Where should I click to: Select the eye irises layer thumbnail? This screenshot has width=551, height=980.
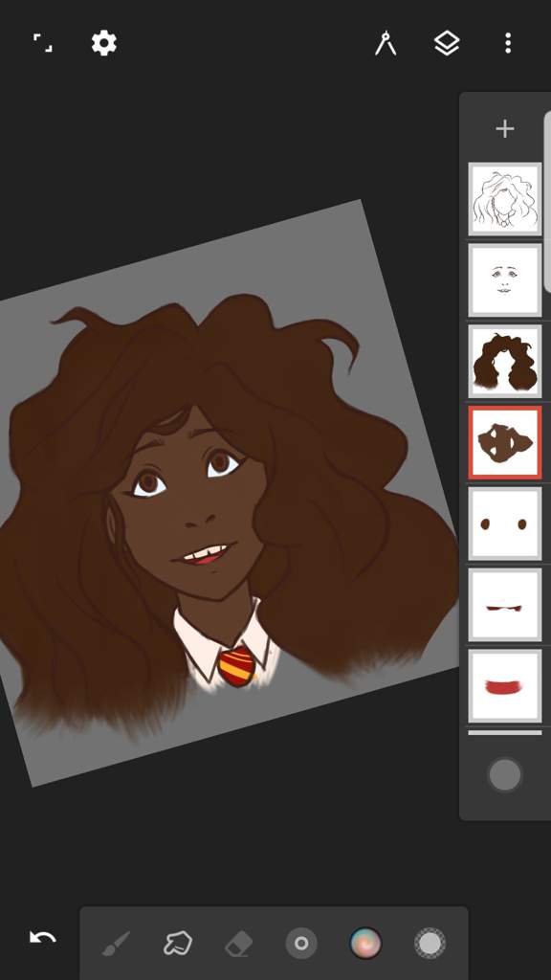click(505, 523)
